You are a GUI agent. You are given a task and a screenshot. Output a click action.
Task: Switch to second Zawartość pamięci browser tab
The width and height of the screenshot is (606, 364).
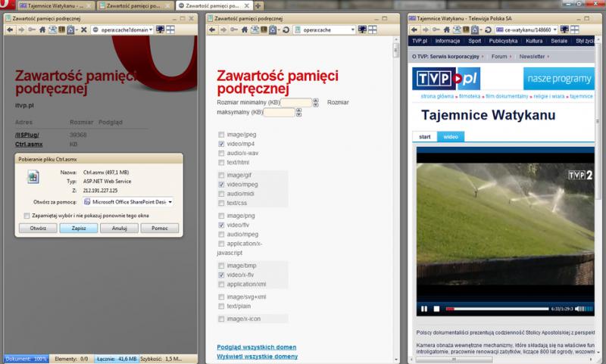tap(134, 6)
